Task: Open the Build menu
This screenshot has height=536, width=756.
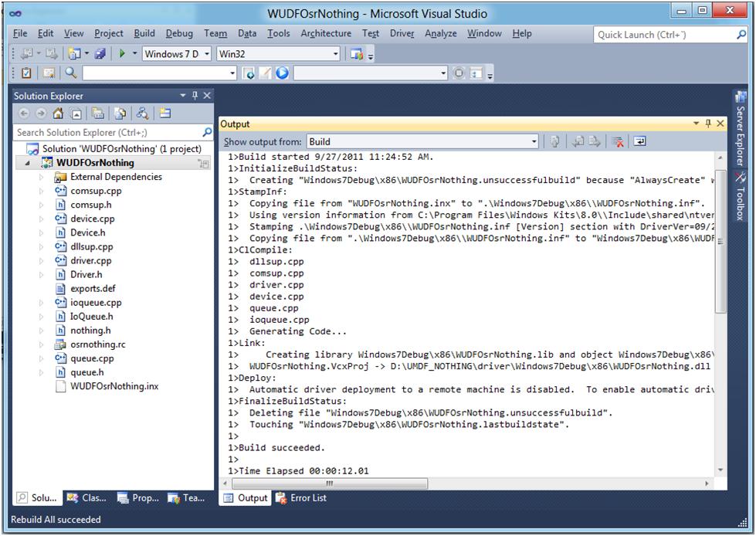Action: (x=144, y=33)
